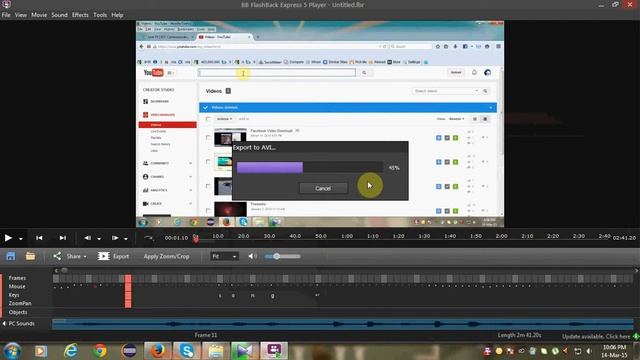The image size is (640, 360).
Task: Open the Tools menu
Action: (100, 15)
